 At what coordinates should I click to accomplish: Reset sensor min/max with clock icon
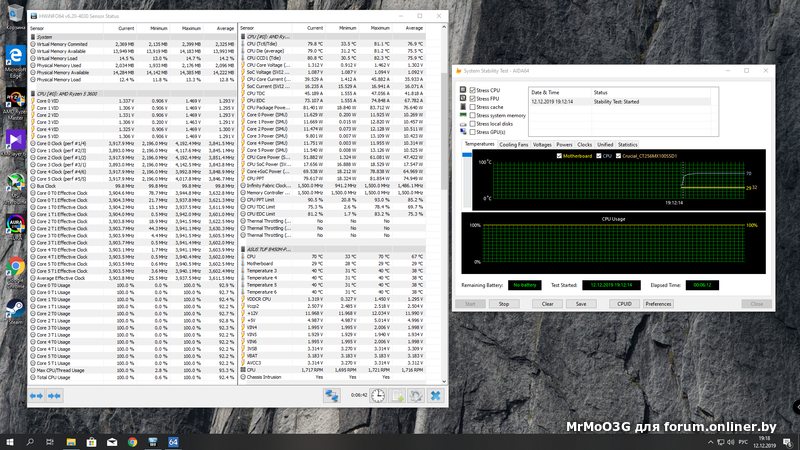pos(379,395)
